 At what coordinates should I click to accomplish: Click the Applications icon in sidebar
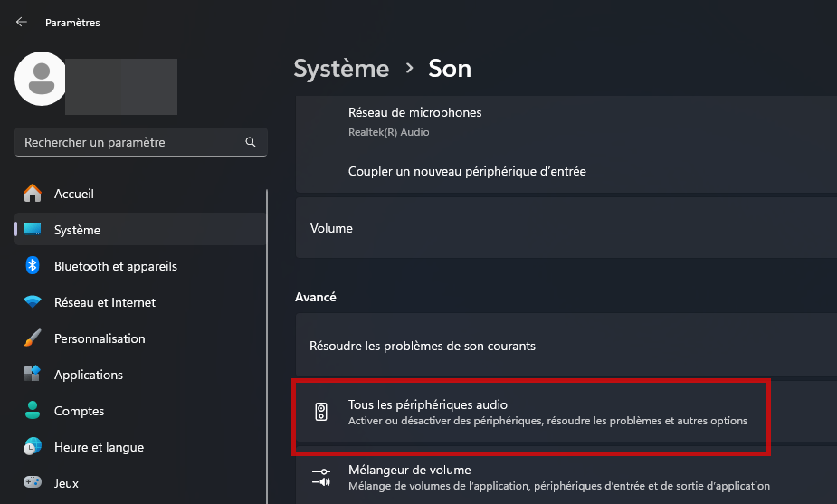(33, 375)
